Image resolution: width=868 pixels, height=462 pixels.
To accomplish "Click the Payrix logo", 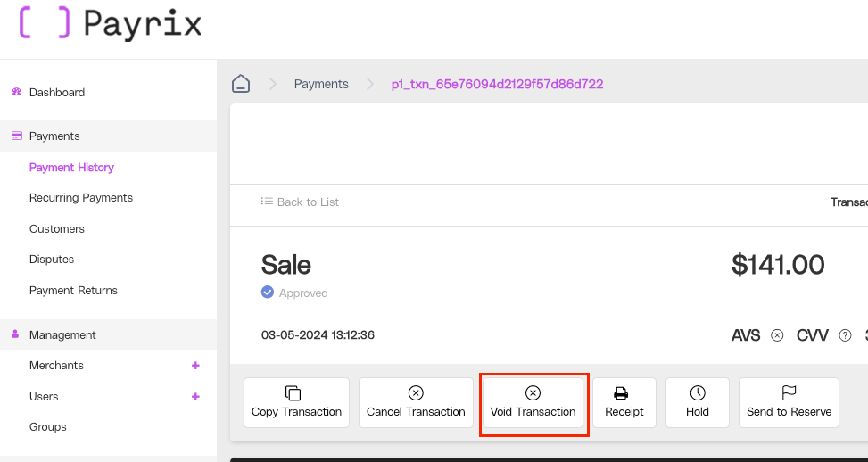I will 110,24.
